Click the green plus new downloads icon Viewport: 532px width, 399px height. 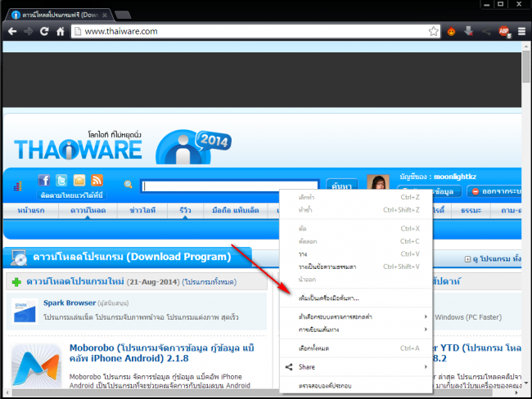(16, 282)
